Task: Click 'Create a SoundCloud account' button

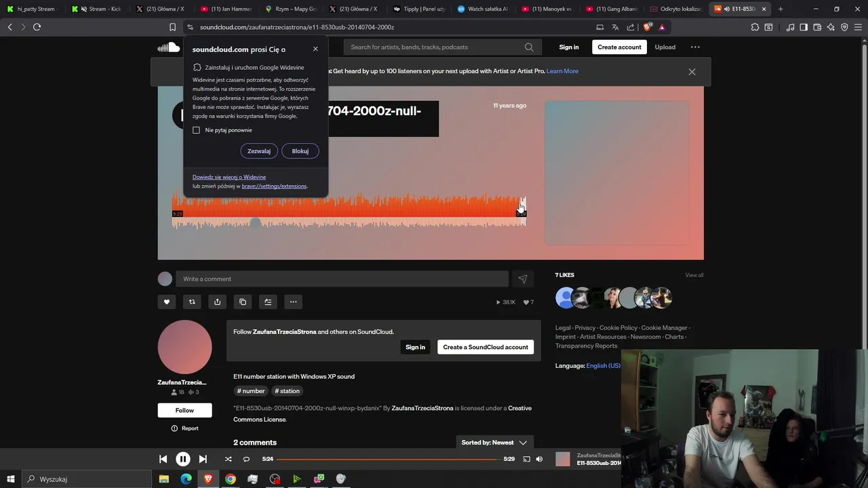Action: 486,347
